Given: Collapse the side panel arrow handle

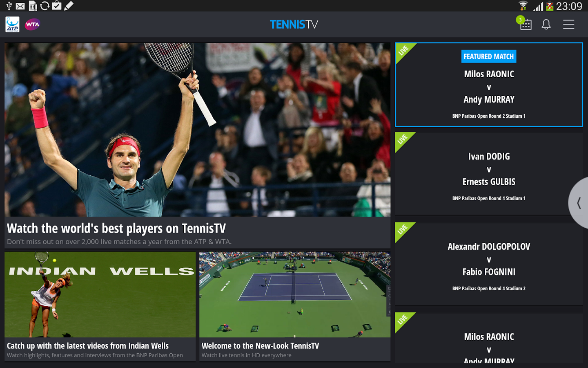Looking at the screenshot, I should pos(579,203).
